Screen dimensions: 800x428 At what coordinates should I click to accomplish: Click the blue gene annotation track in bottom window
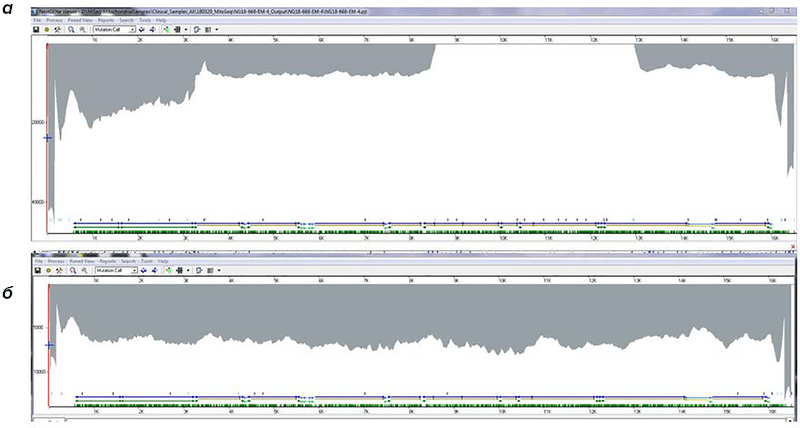[x=300, y=397]
